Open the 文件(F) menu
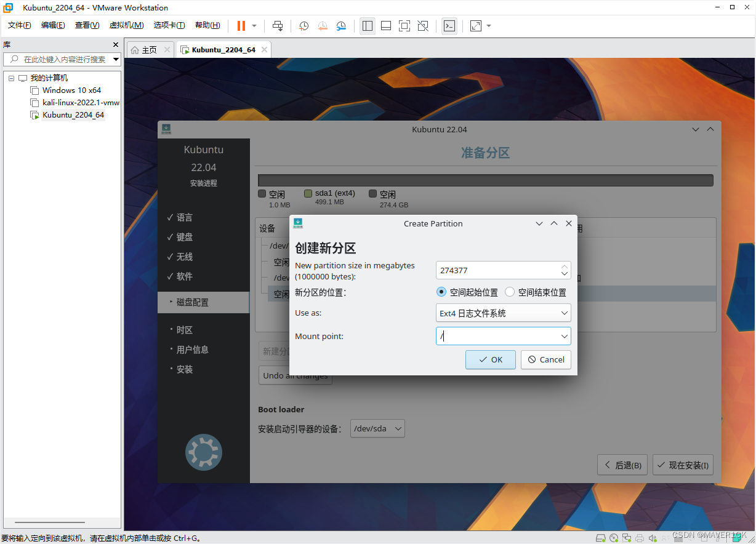The width and height of the screenshot is (756, 544). pyautogui.click(x=20, y=25)
